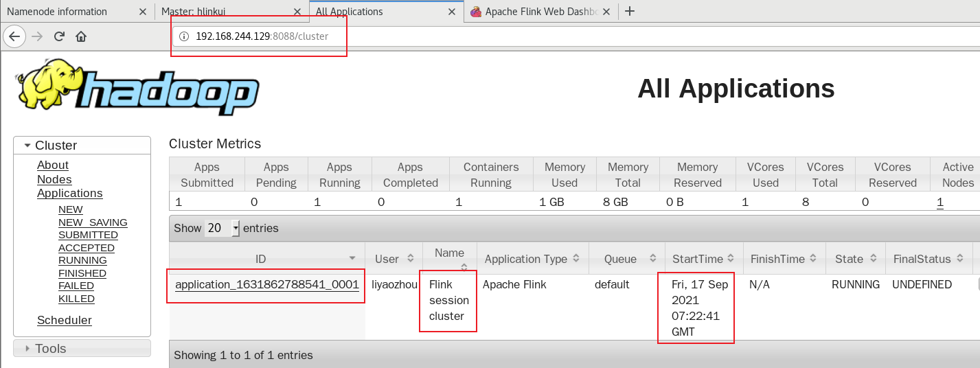Image resolution: width=980 pixels, height=368 pixels.
Task: Click the RUNNING state cell in table
Action: [856, 284]
